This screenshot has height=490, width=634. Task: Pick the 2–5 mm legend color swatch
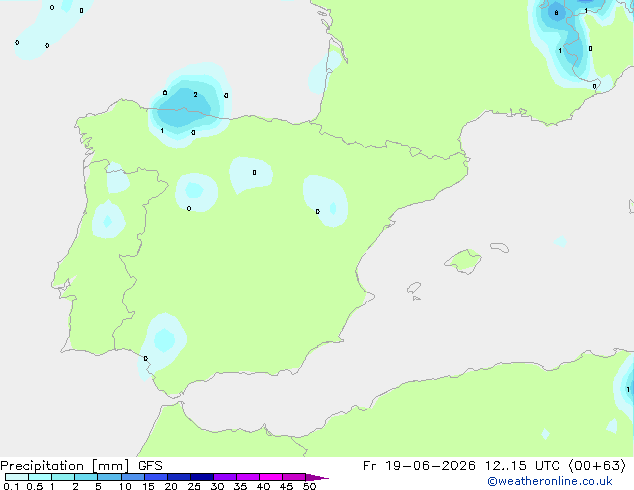point(86,477)
